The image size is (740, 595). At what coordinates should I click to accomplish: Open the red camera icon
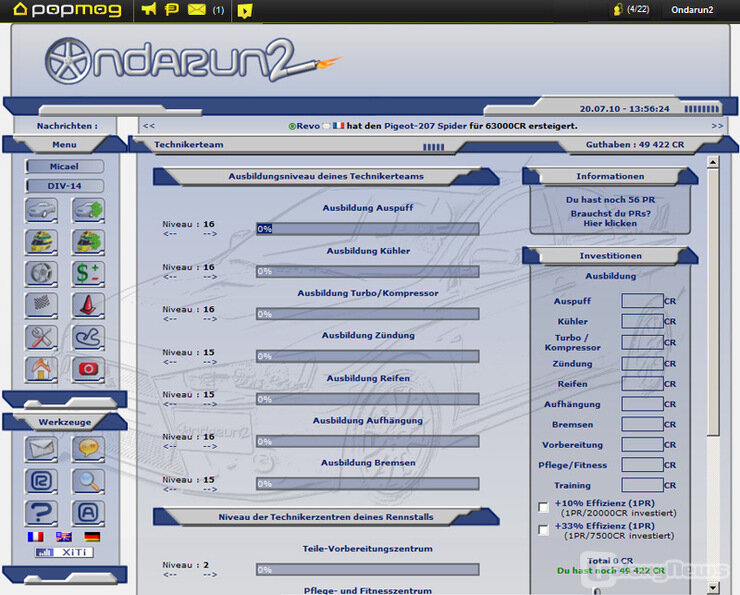[x=88, y=369]
